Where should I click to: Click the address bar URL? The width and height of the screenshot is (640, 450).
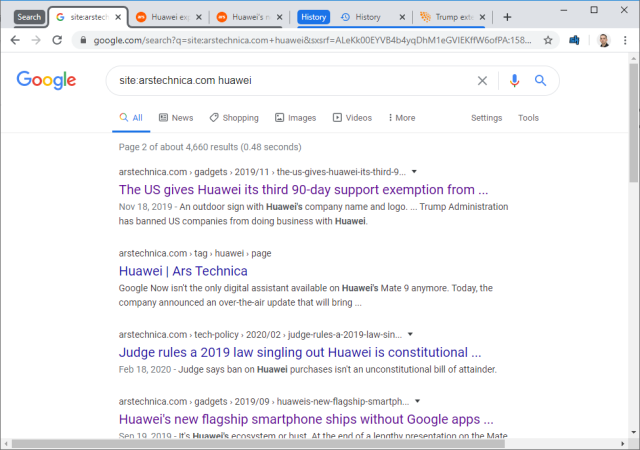click(312, 40)
